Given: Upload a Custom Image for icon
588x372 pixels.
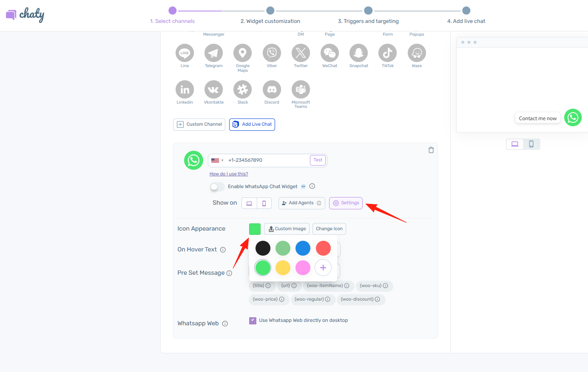Looking at the screenshot, I should 287,229.
